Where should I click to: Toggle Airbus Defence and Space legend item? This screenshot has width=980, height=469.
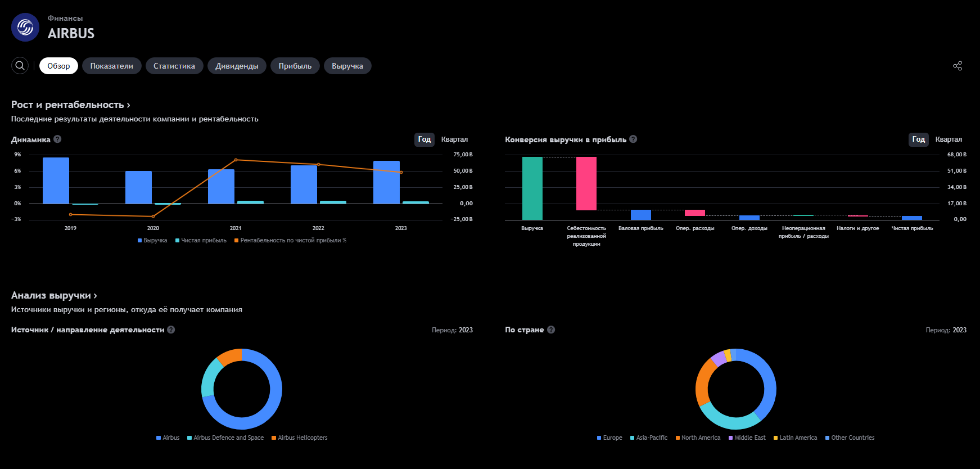(x=225, y=438)
